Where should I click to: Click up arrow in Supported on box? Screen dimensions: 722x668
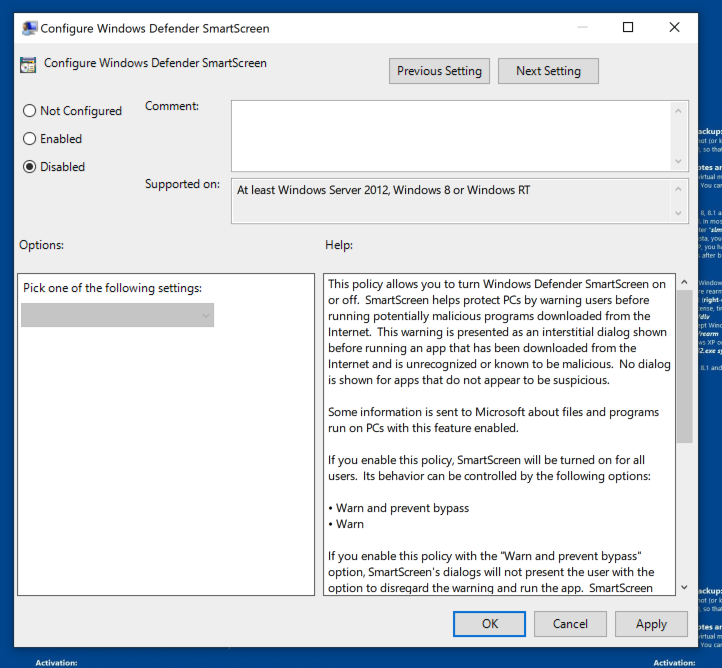(x=678, y=189)
